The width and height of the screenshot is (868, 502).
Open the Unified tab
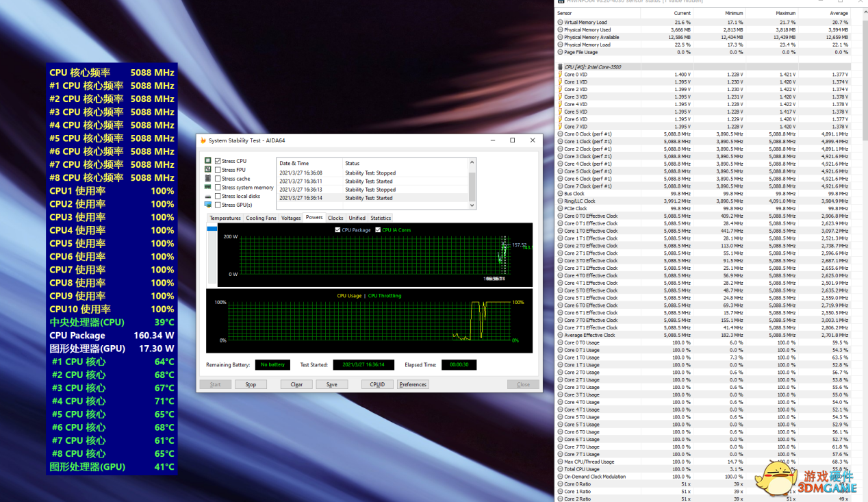[357, 218]
